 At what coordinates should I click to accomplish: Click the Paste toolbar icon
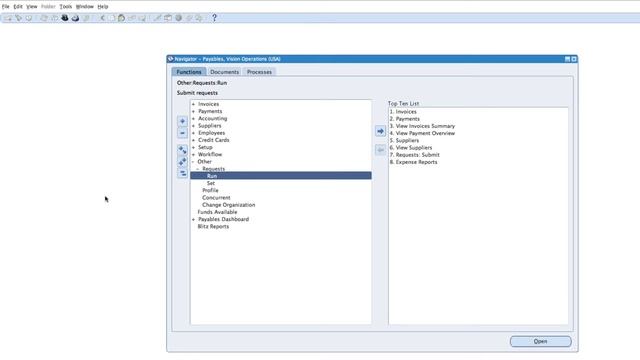point(121,18)
